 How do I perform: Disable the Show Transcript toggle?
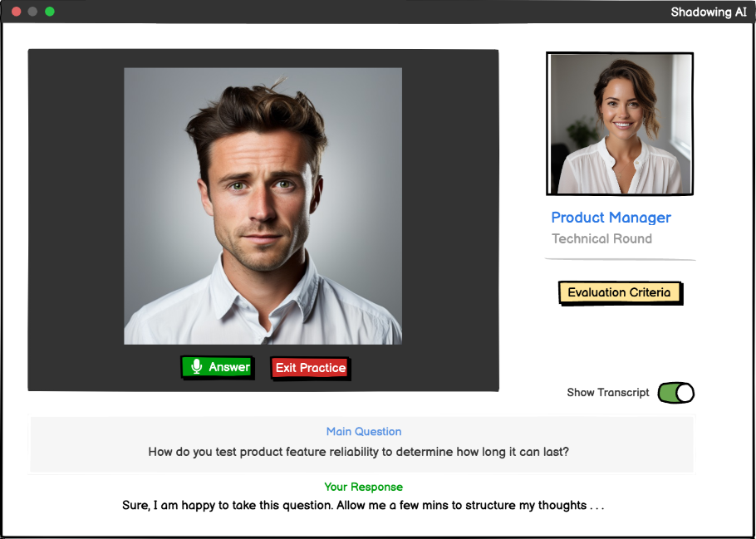point(675,392)
